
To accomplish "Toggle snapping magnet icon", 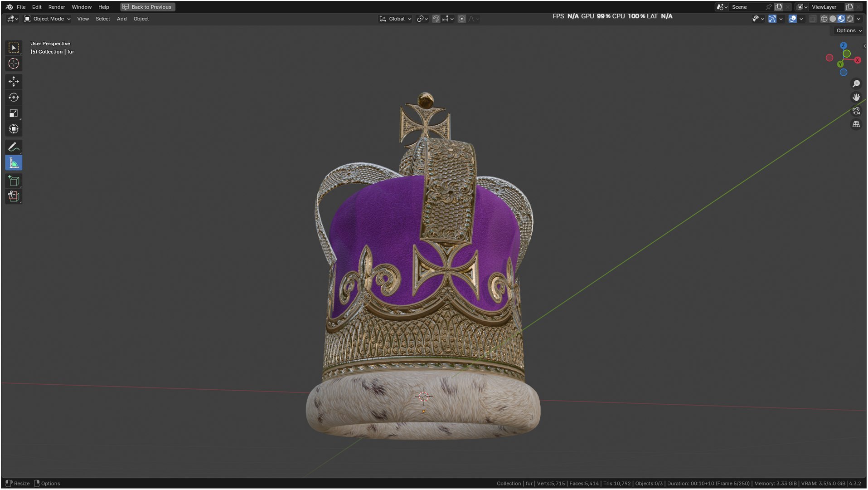I will 436,19.
